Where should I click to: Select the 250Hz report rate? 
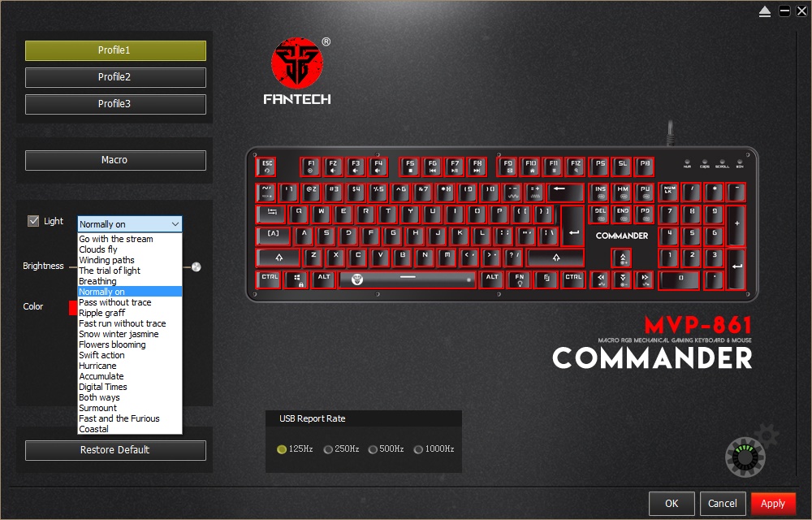(x=328, y=449)
